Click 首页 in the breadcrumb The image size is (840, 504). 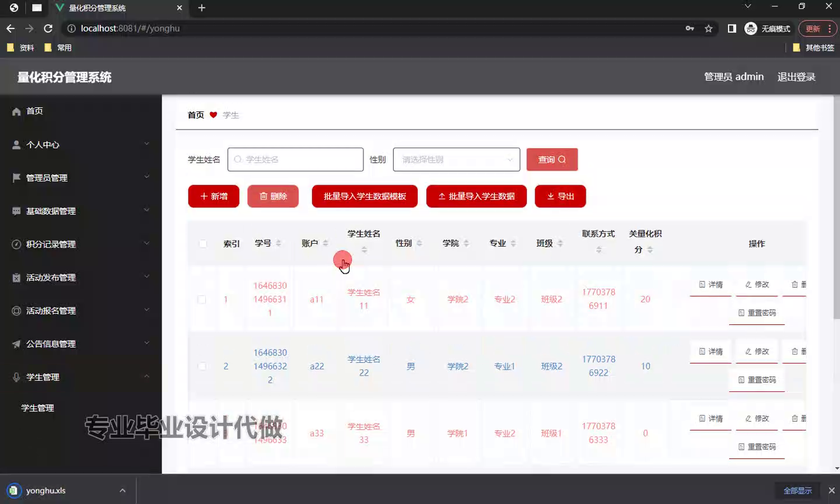coord(195,115)
